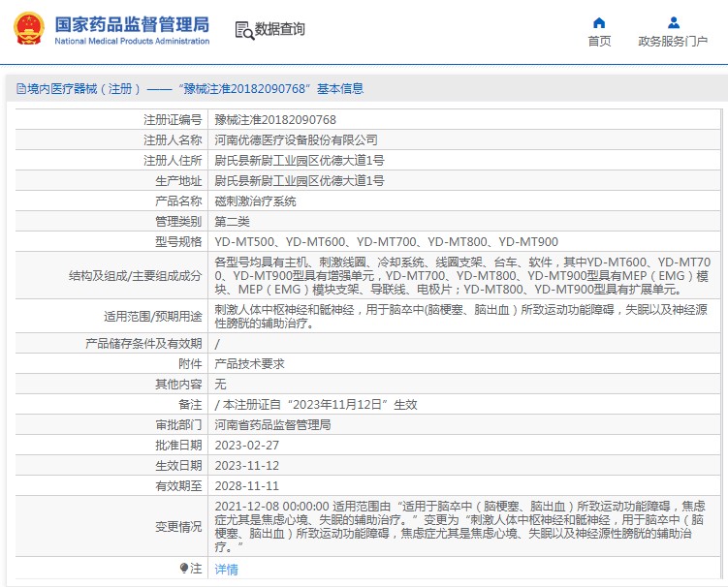The image size is (728, 587).
Task: Open the 数据查询 search icon
Action: pos(244,30)
